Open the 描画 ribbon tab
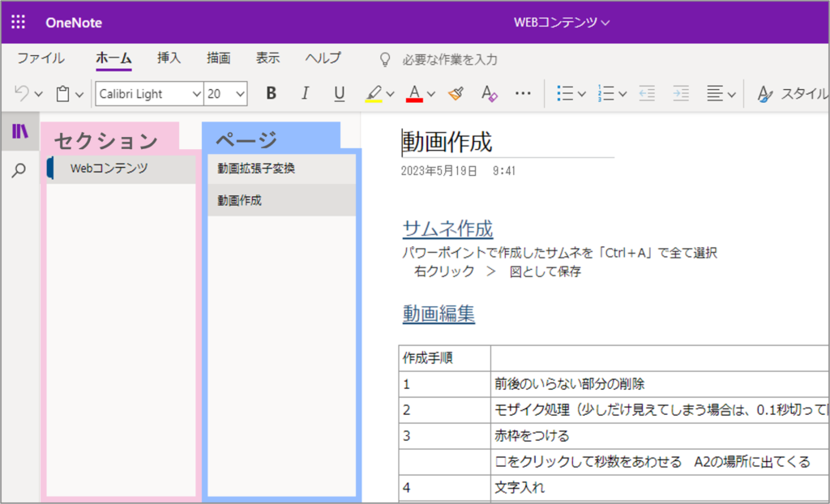The image size is (830, 504). tap(219, 58)
